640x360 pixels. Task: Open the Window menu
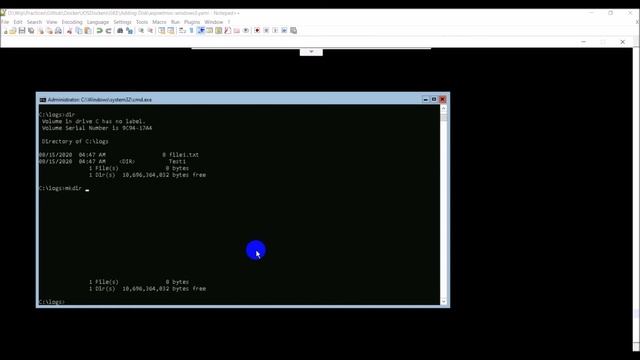[213, 22]
